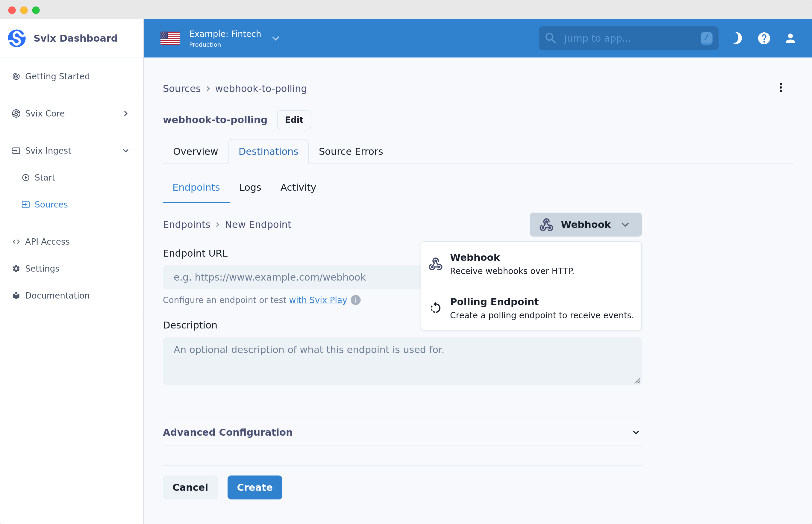The image size is (812, 524).
Task: Click the Settings gear sidebar icon
Action: tap(16, 269)
